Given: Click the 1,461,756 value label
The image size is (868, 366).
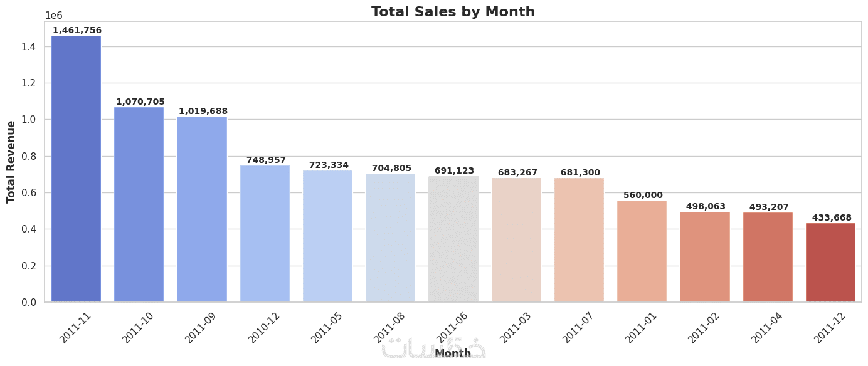Looking at the screenshot, I should coord(77,30).
